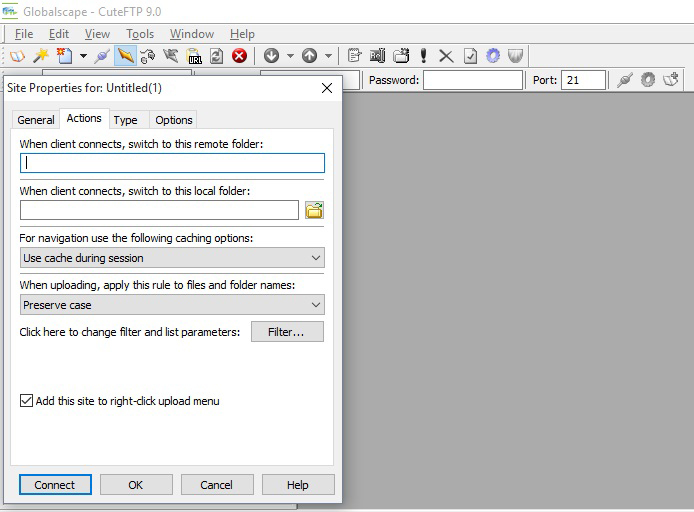
Task: Open the Preserve case rule dropdown
Action: [x=172, y=305]
